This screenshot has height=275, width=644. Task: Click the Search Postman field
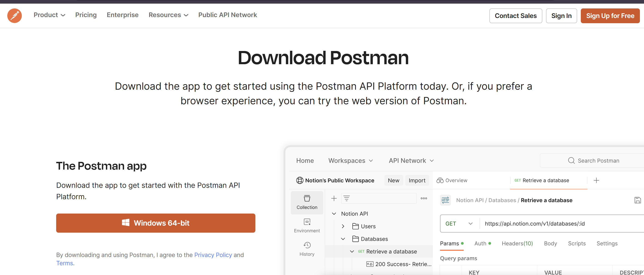click(x=592, y=160)
